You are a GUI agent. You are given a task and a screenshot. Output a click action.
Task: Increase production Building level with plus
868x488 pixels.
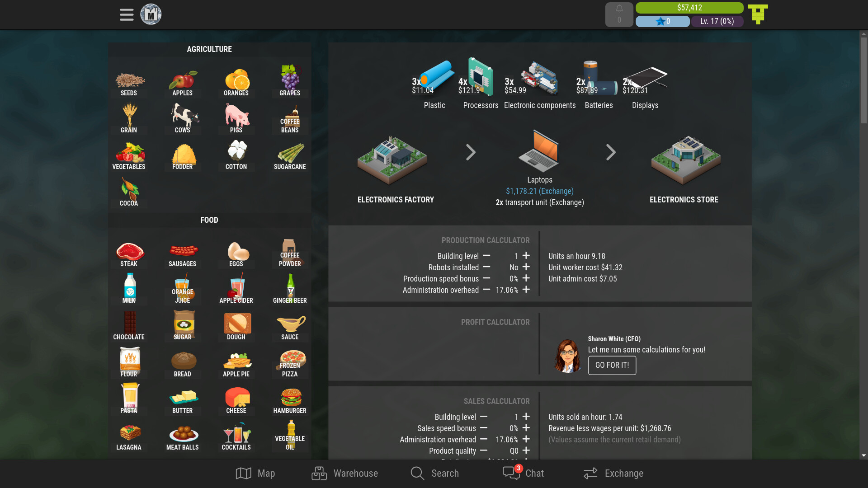point(526,256)
